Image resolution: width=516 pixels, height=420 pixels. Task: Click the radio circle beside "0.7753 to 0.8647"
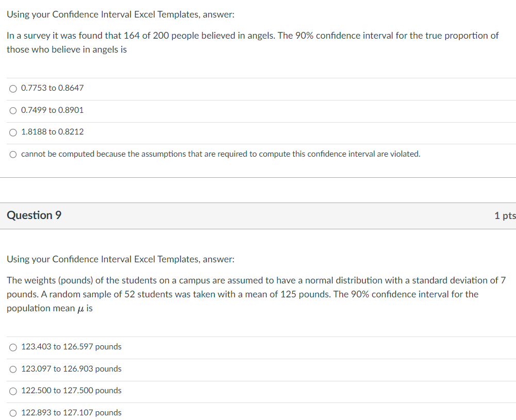[x=12, y=88]
